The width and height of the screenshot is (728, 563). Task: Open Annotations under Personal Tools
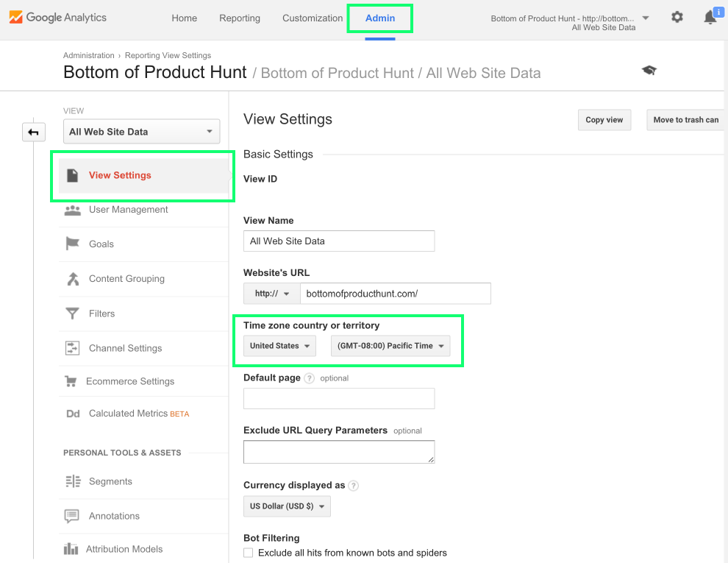(144, 516)
